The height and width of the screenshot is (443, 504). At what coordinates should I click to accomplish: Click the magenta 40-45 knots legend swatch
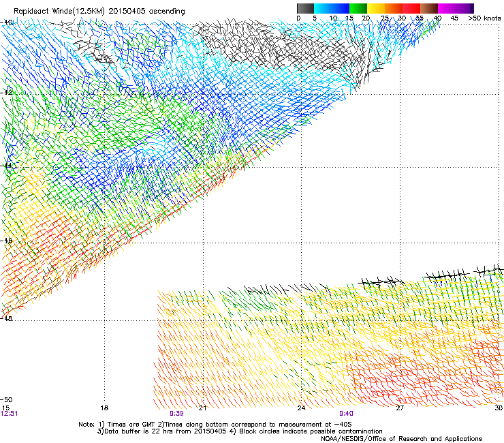447,8
